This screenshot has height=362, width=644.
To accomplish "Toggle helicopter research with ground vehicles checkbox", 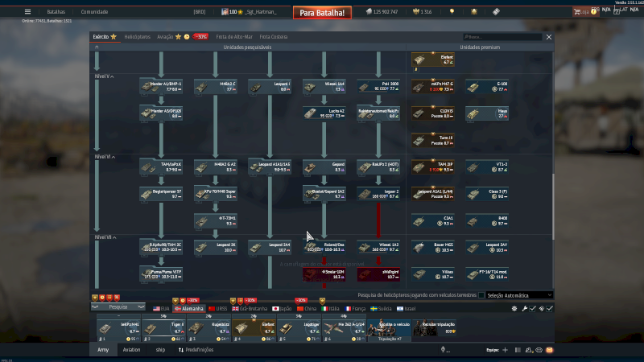I will click(481, 295).
